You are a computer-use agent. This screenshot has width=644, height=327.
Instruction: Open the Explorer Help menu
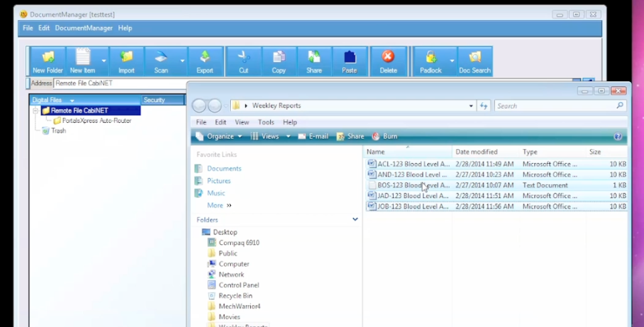290,122
